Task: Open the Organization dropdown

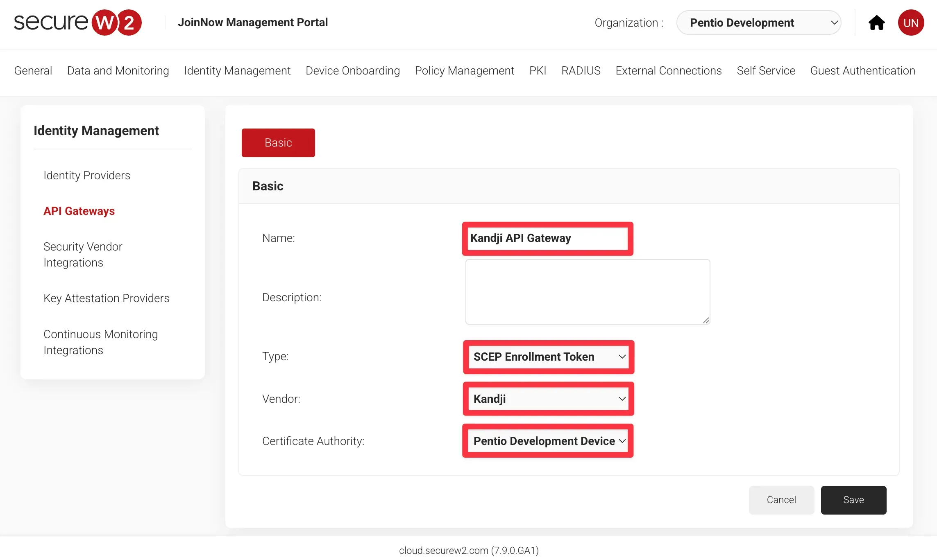Action: tap(758, 23)
